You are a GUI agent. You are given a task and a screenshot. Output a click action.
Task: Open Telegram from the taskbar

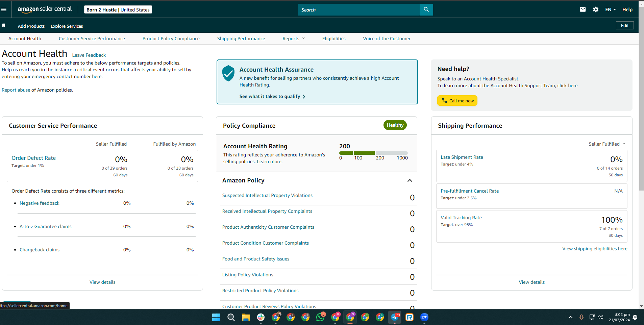395,317
